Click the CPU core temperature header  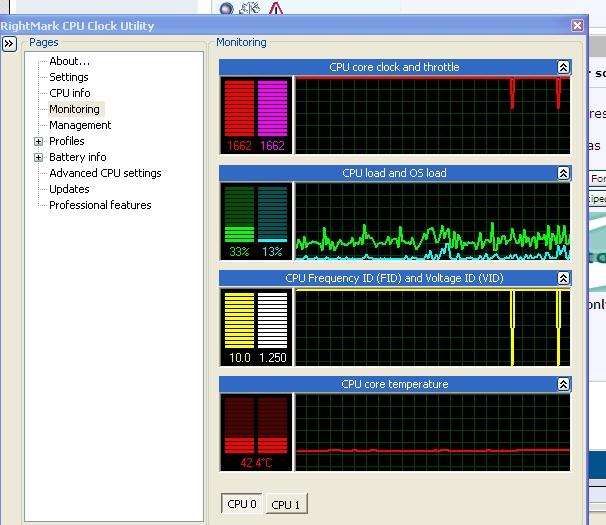[394, 384]
